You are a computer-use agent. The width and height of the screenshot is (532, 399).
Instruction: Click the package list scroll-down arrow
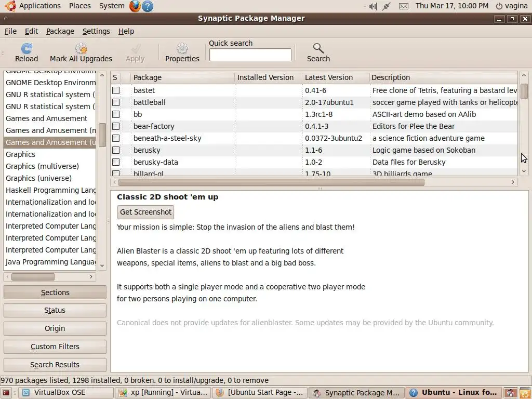coord(524,171)
